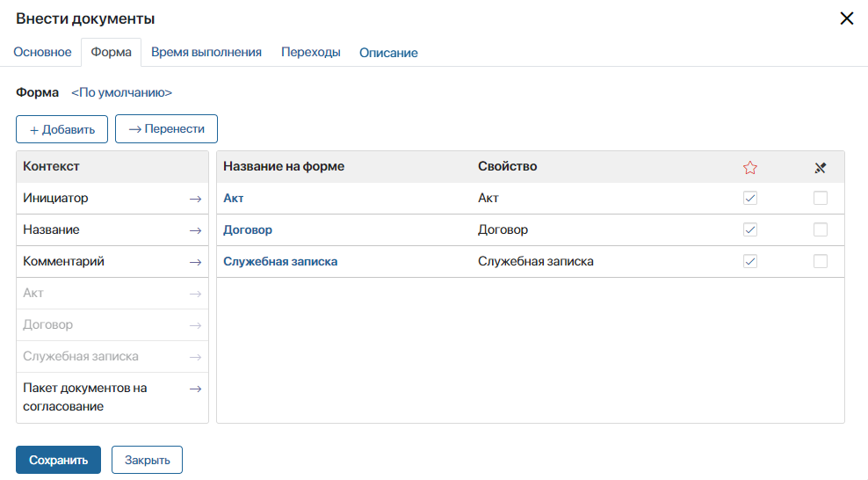This screenshot has width=868, height=480.
Task: Click the greyed arrow next to Акт in Контекст
Action: click(x=195, y=294)
